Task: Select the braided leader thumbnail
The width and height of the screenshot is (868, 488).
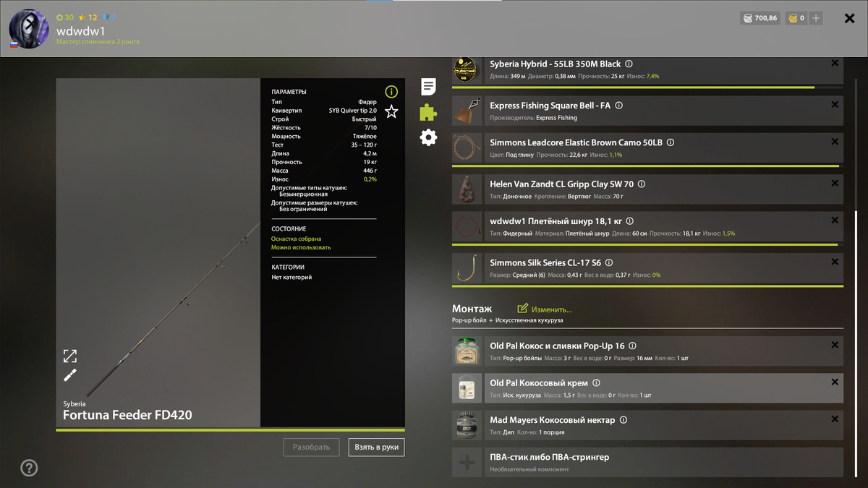Action: (x=467, y=226)
